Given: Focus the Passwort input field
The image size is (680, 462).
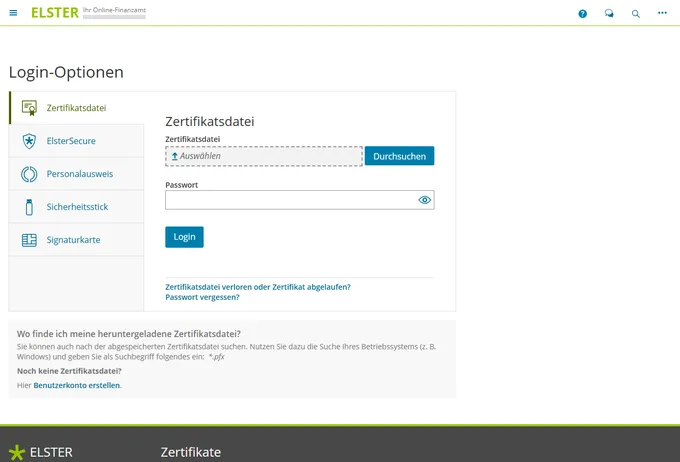Looking at the screenshot, I should tap(300, 200).
